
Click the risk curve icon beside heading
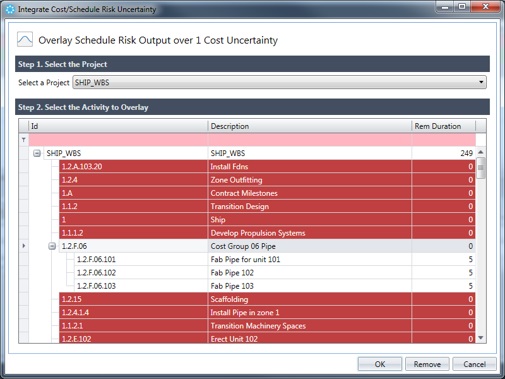[25, 40]
